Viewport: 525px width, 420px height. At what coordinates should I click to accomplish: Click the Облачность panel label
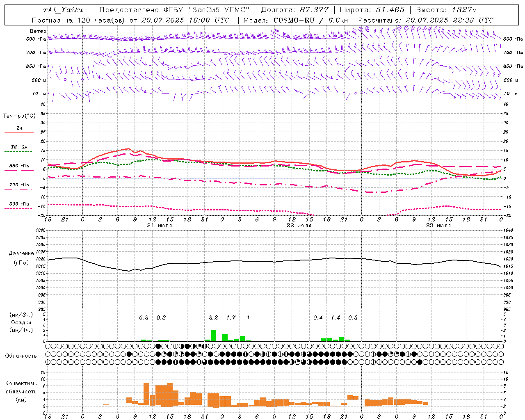pos(21,356)
